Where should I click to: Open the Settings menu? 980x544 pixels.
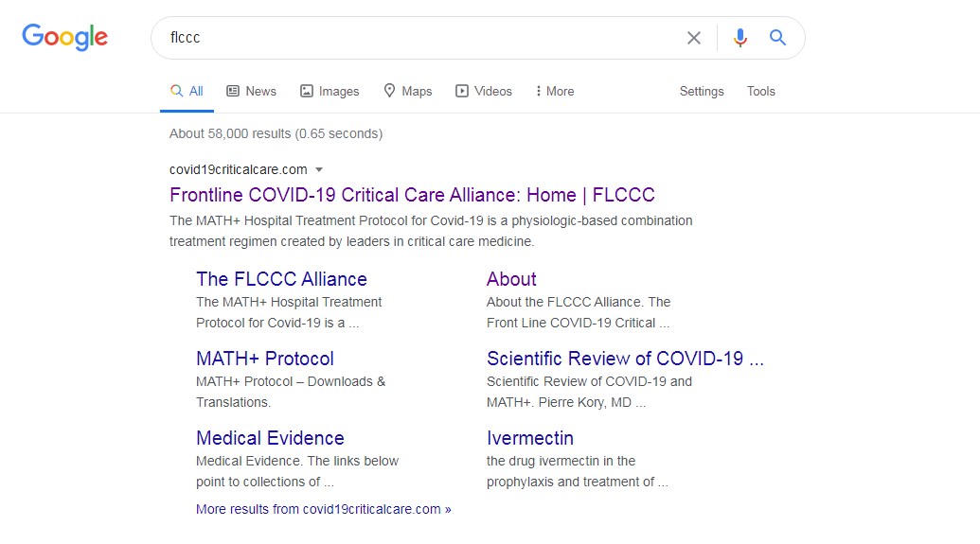pyautogui.click(x=701, y=91)
